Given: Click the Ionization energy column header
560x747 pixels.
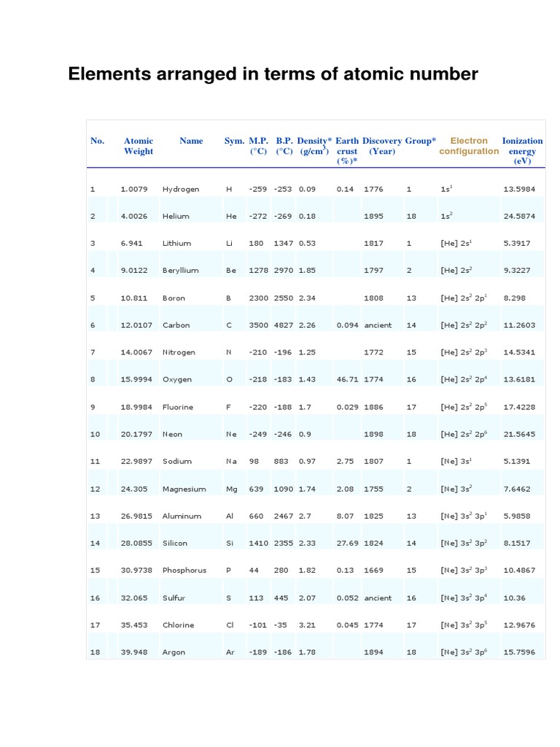Looking at the screenshot, I should (x=522, y=150).
